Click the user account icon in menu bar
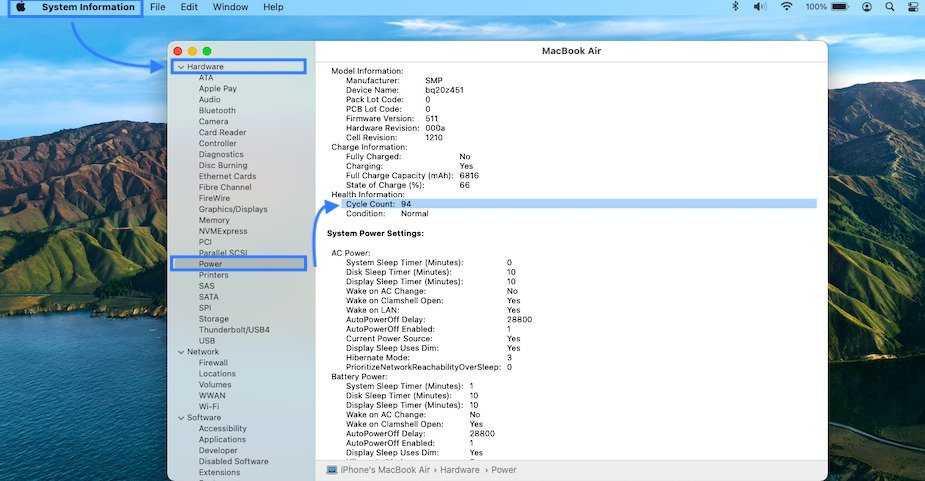This screenshot has height=481, width=925. 866,7
